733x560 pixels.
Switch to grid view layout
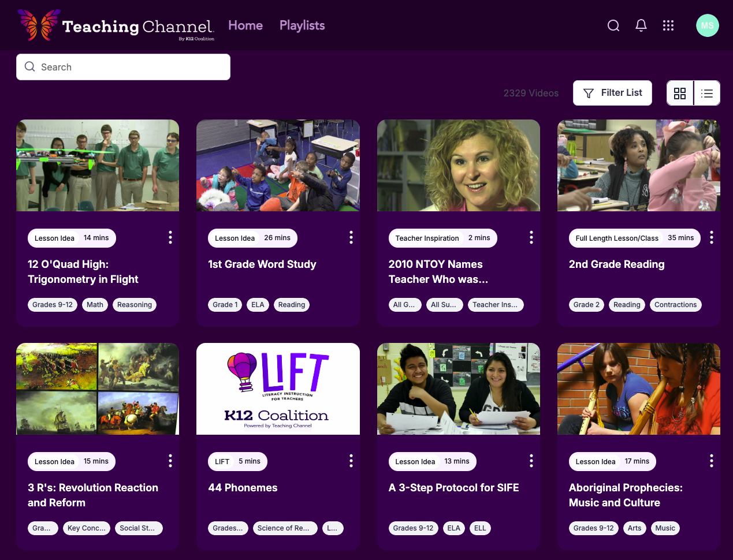[x=680, y=94]
